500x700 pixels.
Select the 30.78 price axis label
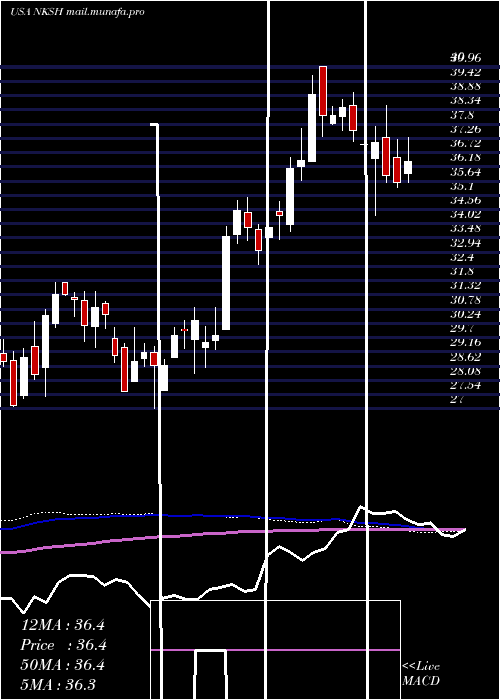(465, 300)
